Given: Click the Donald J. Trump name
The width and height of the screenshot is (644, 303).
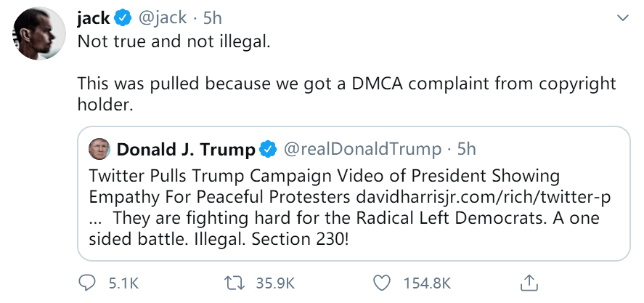Looking at the screenshot, I should pos(186,150).
